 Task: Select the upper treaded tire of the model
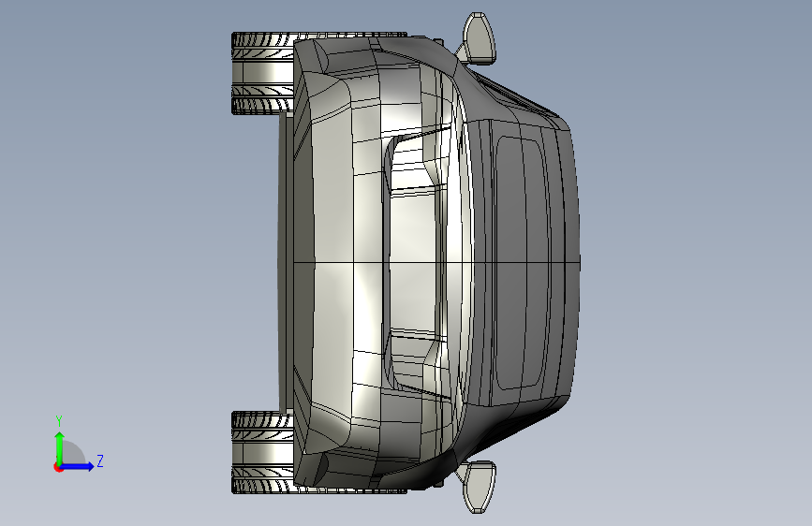(x=263, y=73)
